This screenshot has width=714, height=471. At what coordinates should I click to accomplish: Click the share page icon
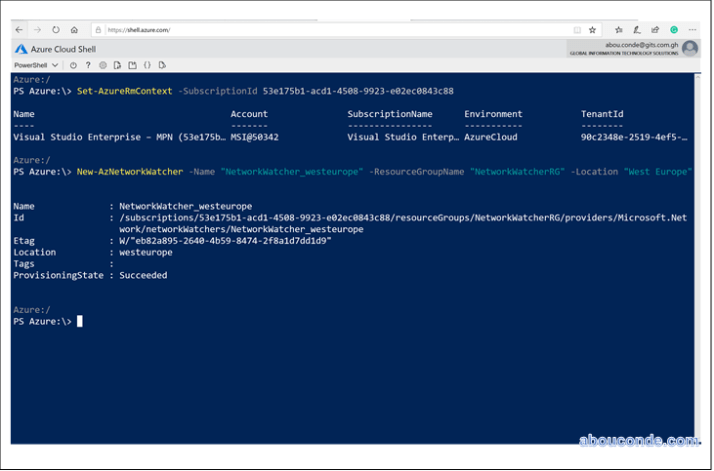coord(655,30)
